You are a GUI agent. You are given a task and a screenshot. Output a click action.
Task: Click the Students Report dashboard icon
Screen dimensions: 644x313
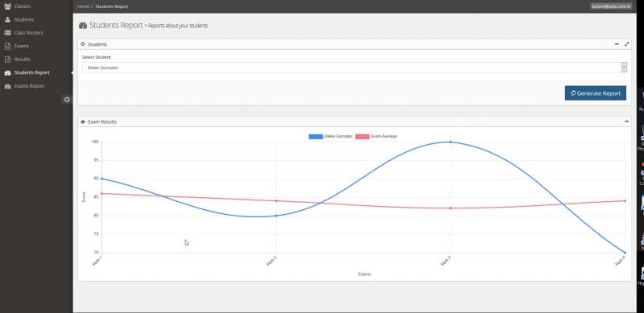pyautogui.click(x=7, y=72)
